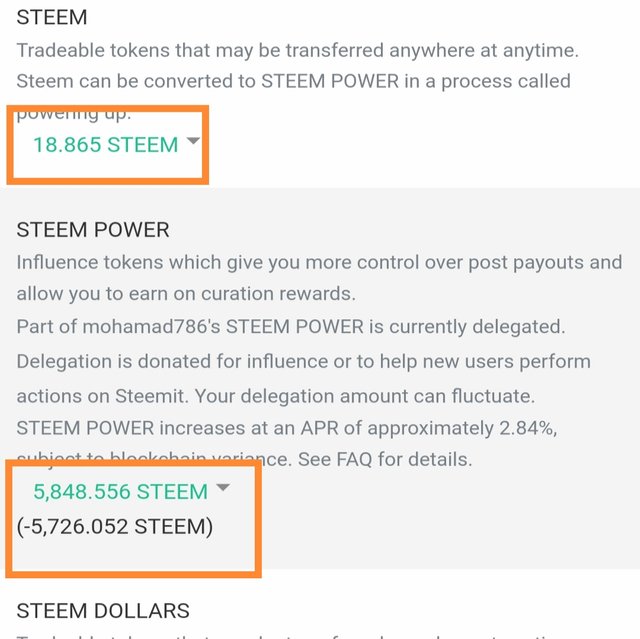640x639 pixels.
Task: Click the partially visible STEEM DOLLARS description
Action: 320,634
